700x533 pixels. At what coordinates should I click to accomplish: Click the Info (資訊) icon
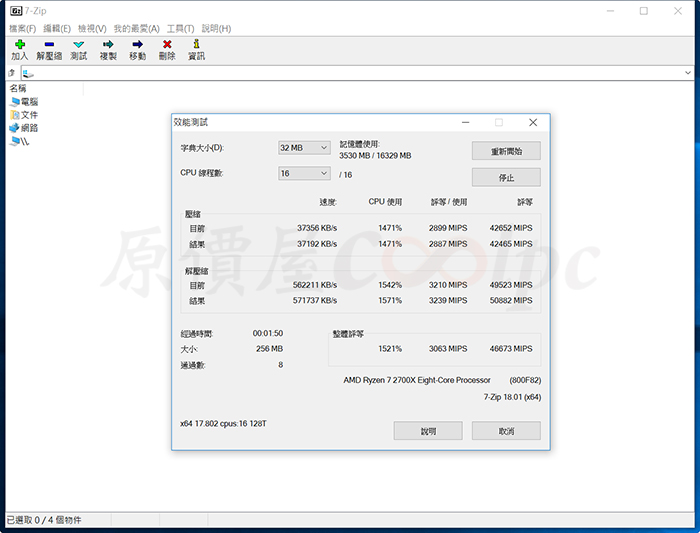(196, 44)
